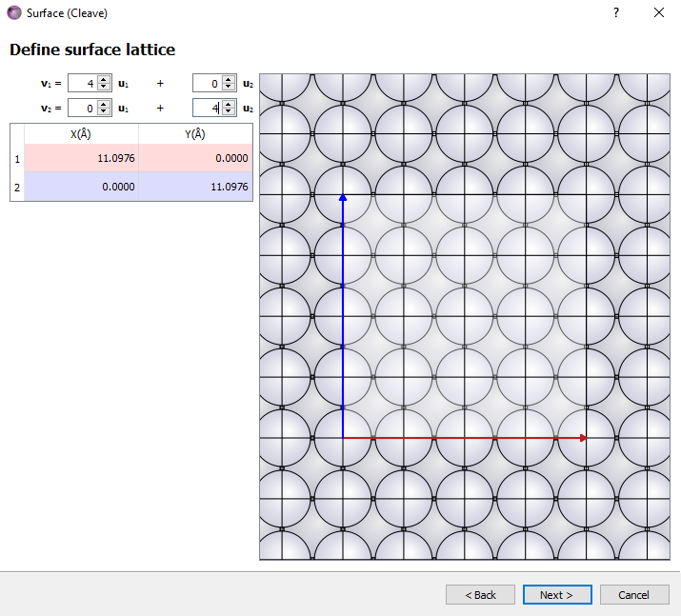Click the v1 u2 value field showing 0

pos(208,83)
